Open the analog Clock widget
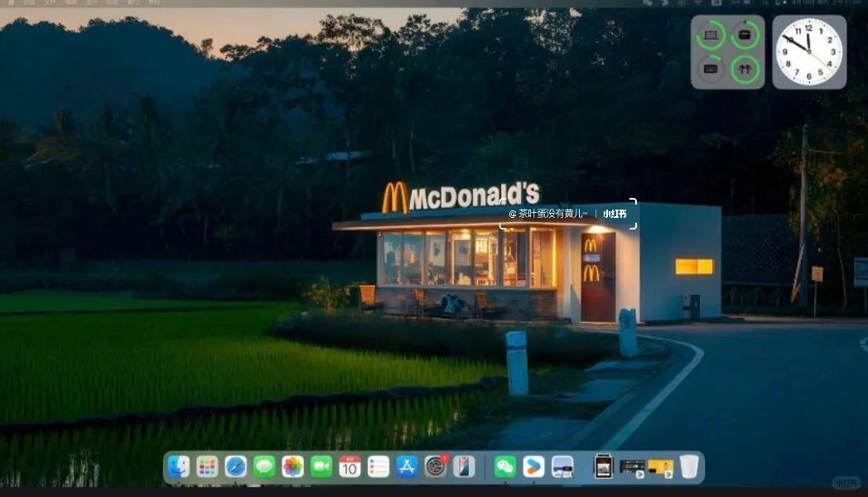Viewport: 868px width, 497px height. (x=809, y=52)
